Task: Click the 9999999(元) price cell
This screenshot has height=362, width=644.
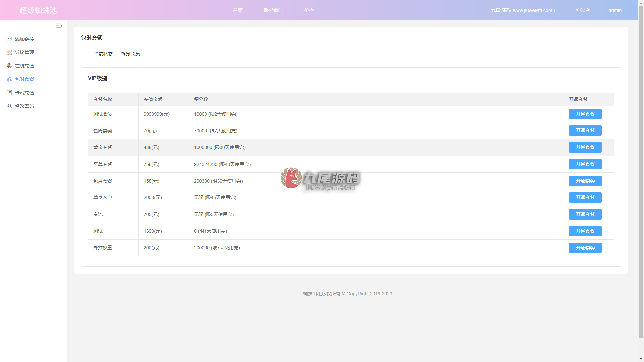Action: point(163,114)
